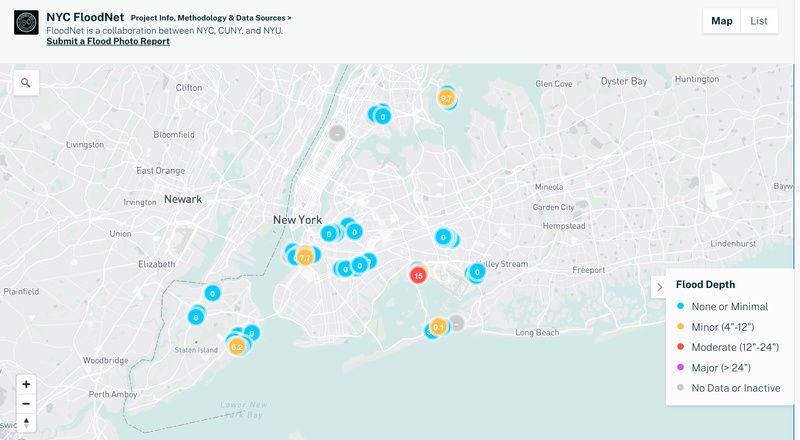Click the New York city label on map

[297, 220]
